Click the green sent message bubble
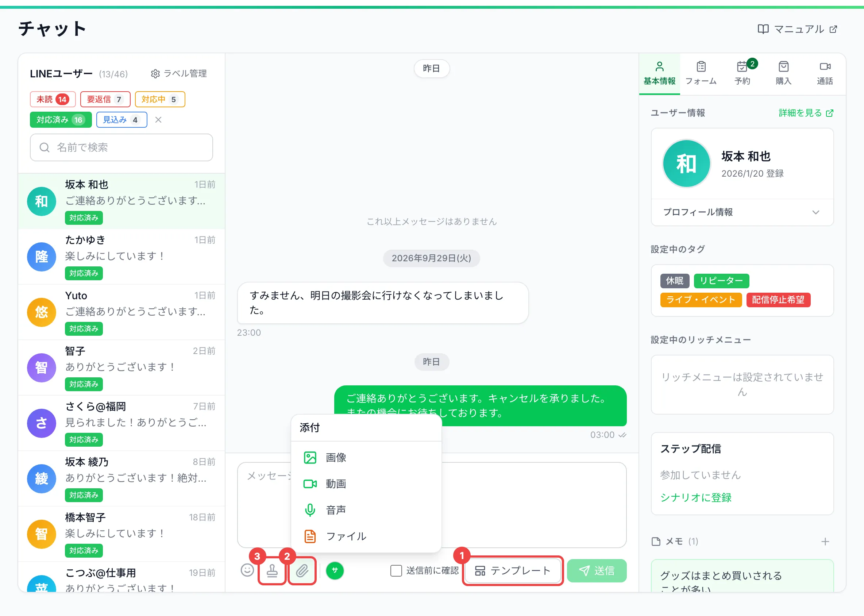Screen dimensions: 864x616 pos(480,405)
